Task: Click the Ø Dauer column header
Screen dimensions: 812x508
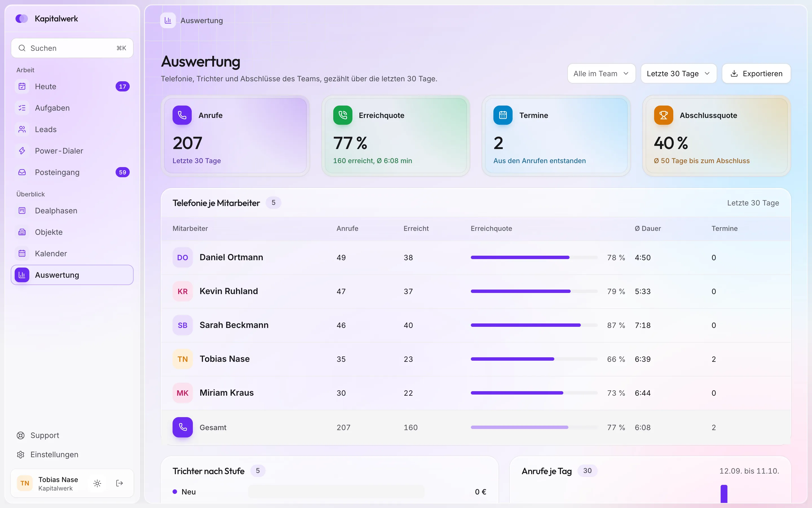Action: coord(648,229)
